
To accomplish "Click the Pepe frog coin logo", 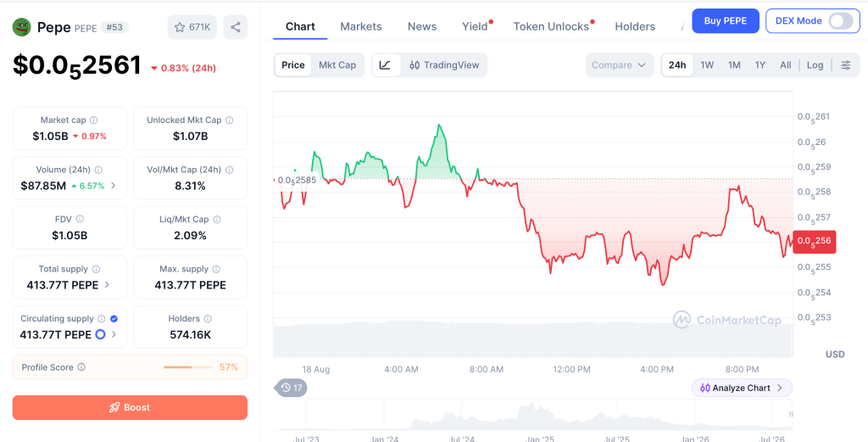I will click(x=21, y=27).
